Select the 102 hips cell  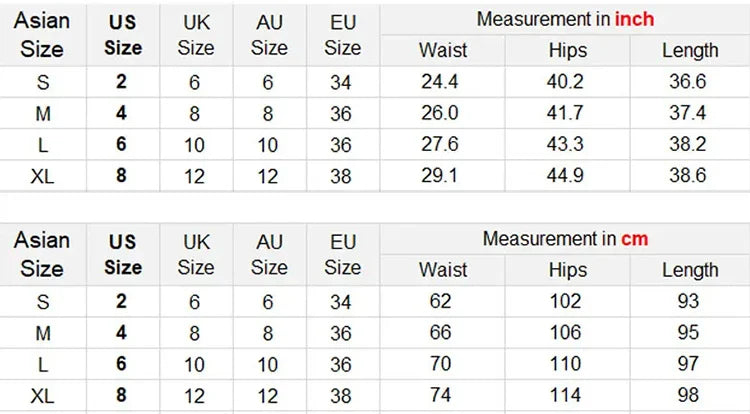click(567, 301)
